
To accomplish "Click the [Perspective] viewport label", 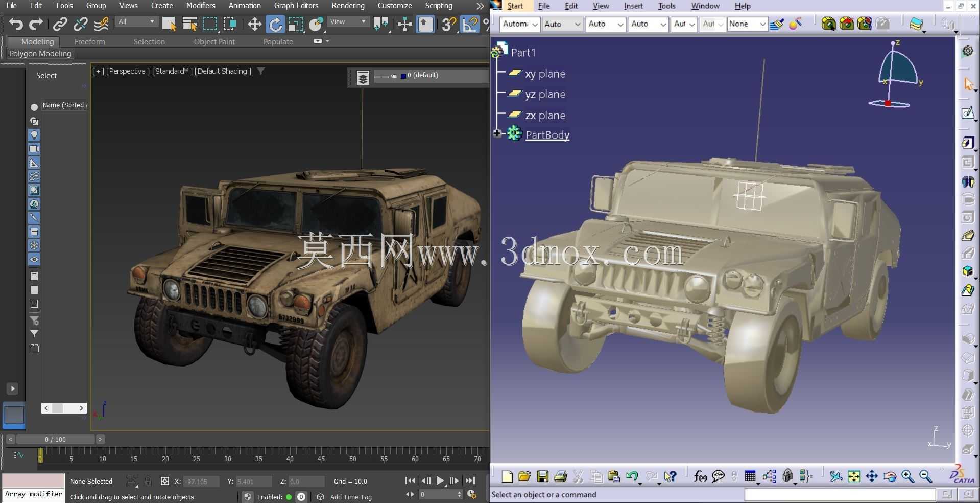I will [128, 71].
